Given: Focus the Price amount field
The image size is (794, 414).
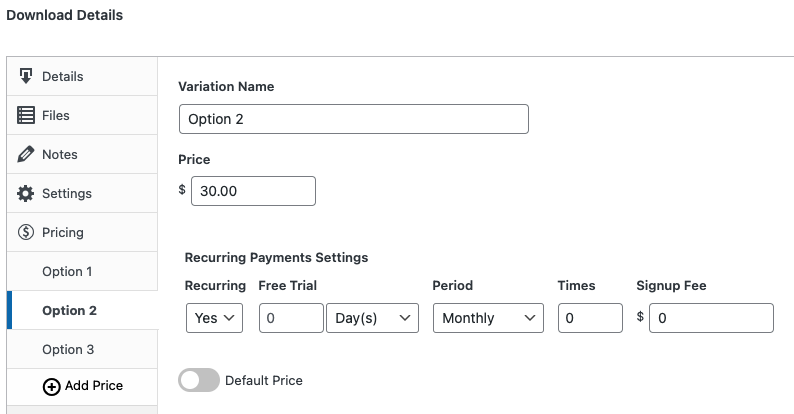Looking at the screenshot, I should [x=253, y=191].
